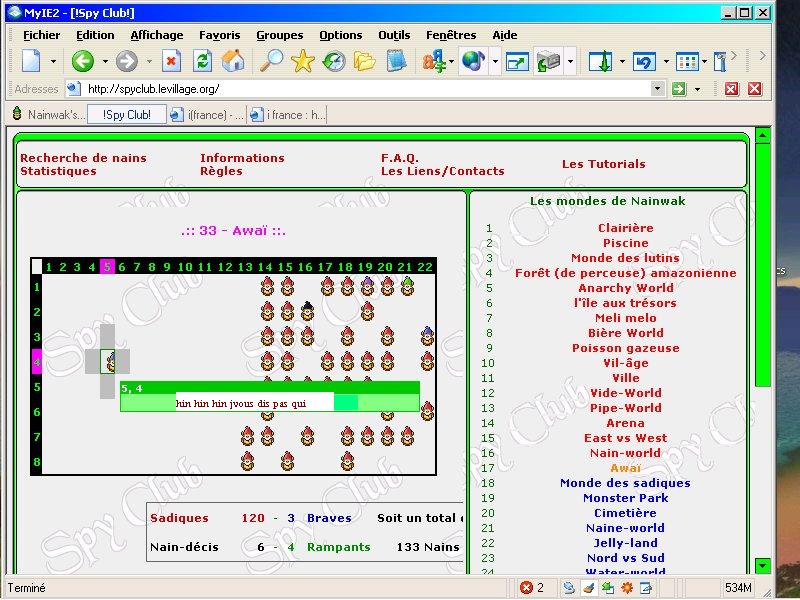800x600 pixels.
Task: Open the Groupes menu
Action: point(280,35)
